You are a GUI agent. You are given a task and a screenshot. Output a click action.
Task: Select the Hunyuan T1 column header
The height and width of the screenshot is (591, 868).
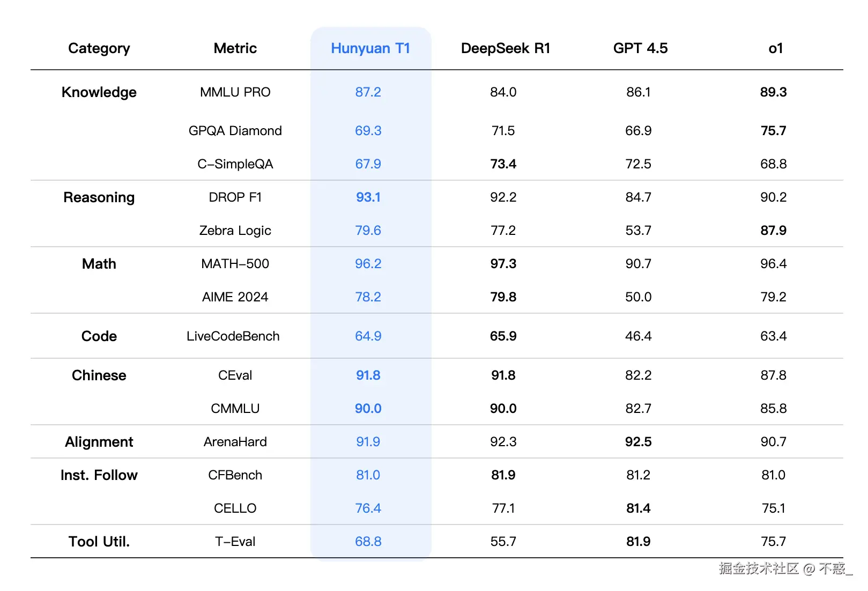[370, 48]
